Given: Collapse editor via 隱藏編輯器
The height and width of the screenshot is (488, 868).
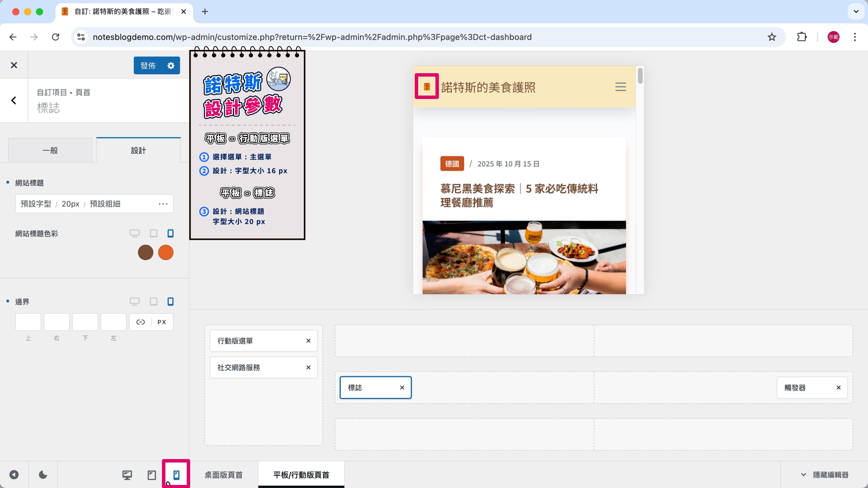Looking at the screenshot, I should (825, 475).
